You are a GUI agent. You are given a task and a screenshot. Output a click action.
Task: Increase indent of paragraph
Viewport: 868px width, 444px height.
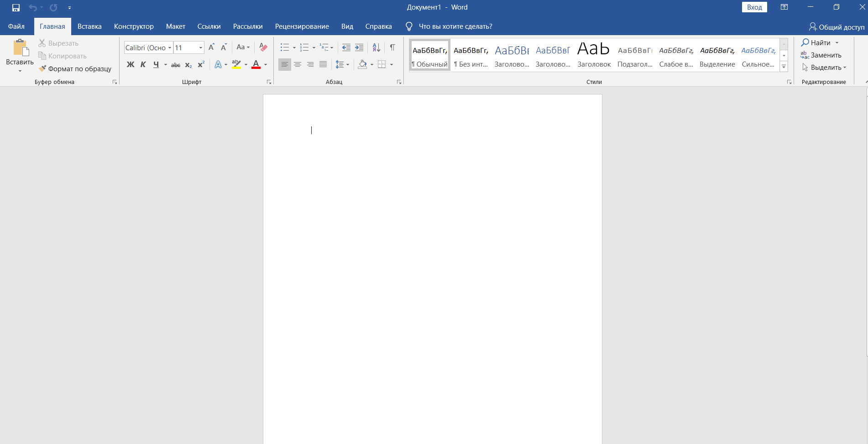[x=359, y=47]
